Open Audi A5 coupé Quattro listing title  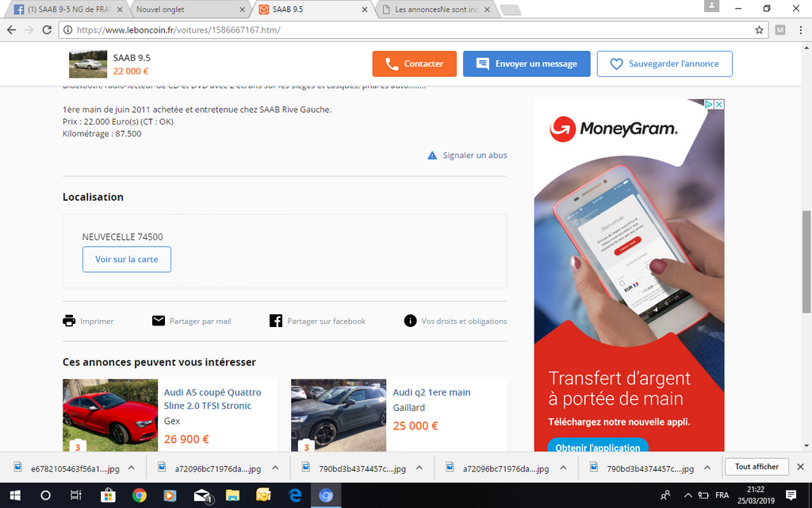(x=213, y=399)
